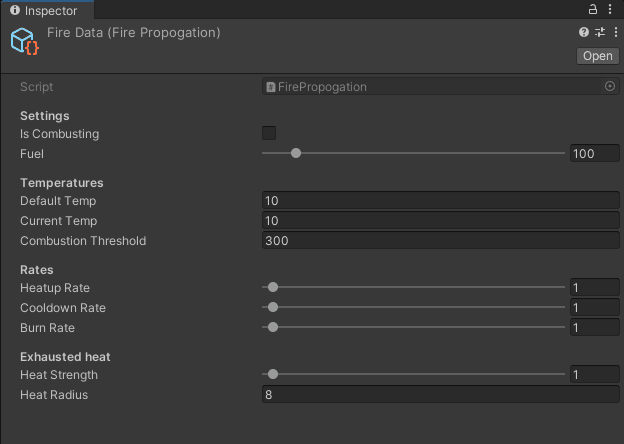This screenshot has width=624, height=444.
Task: Click the script file icon in Script field
Action: [x=271, y=87]
